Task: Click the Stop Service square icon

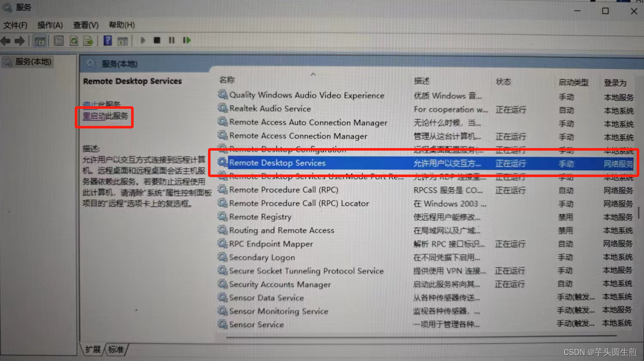Action: (157, 41)
